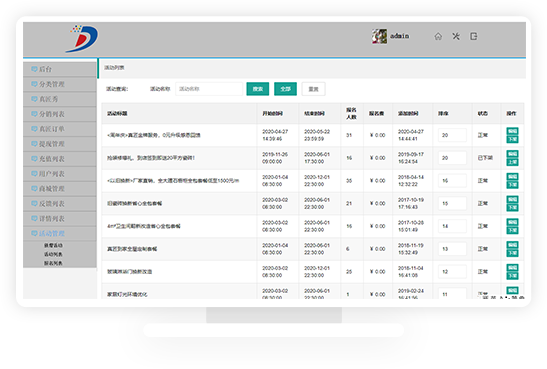Viewport: 547px width, 369px height.
Task: Click lower green button in sort 12 row
Action: click(512, 276)
